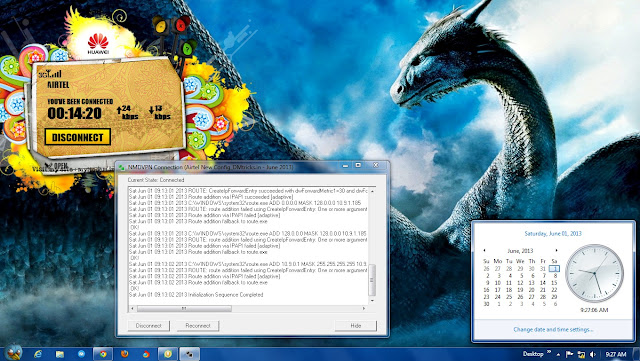Click the 'Initialization Sequence Completed' log line
The height and width of the screenshot is (361, 640).
[x=196, y=294]
